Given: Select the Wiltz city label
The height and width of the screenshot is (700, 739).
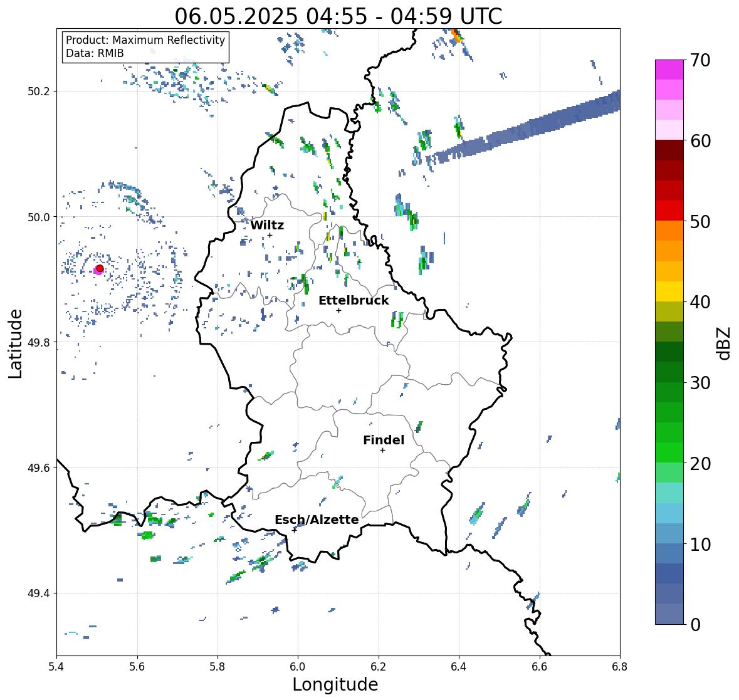Looking at the screenshot, I should click(267, 225).
